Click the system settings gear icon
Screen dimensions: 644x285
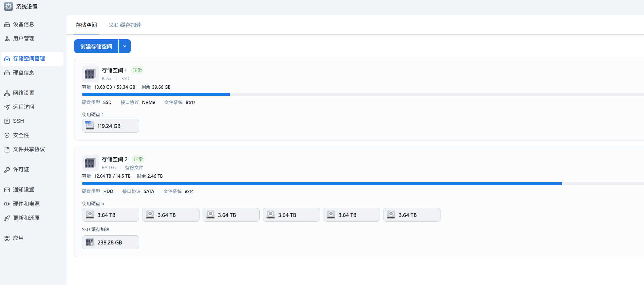[x=8, y=6]
